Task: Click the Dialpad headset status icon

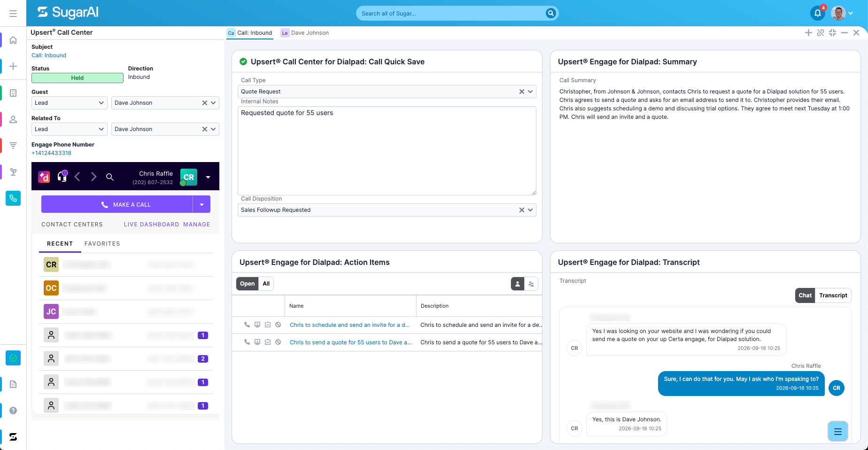Action: [62, 176]
